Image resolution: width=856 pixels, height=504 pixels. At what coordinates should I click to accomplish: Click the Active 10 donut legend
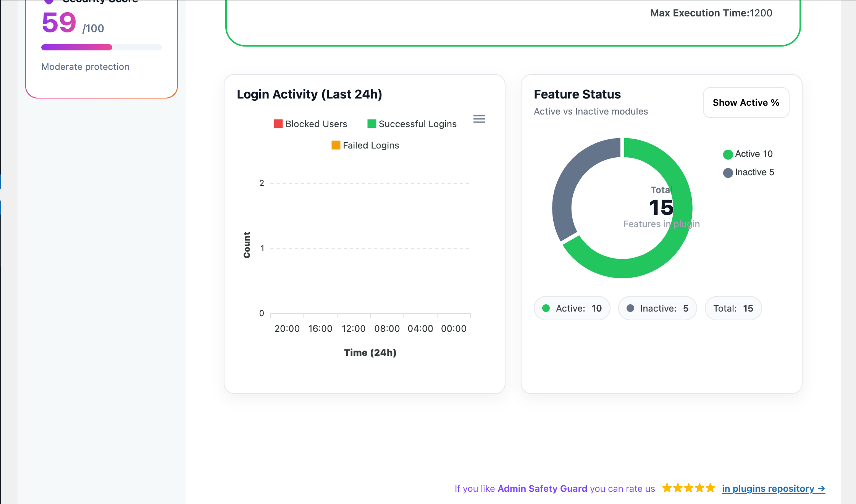coord(748,154)
